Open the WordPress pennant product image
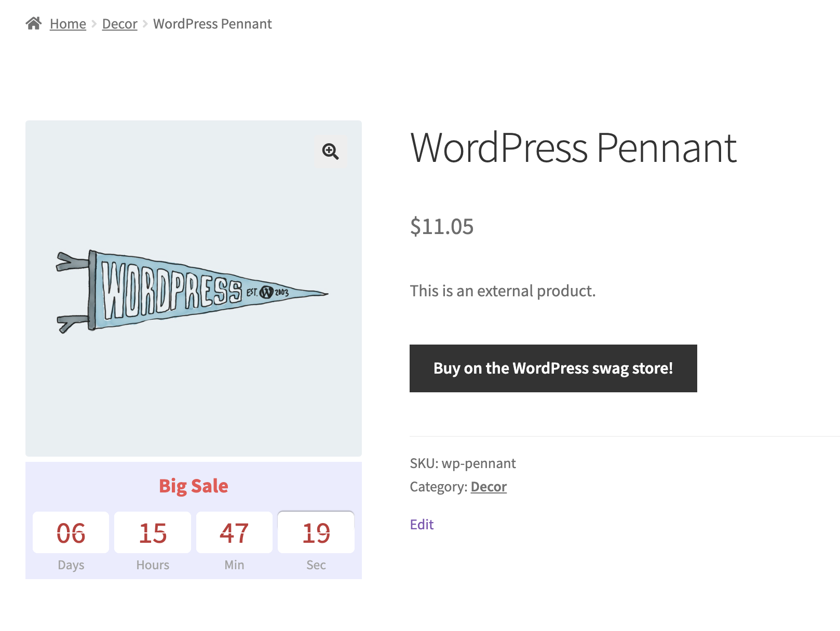The width and height of the screenshot is (840, 631). click(194, 289)
